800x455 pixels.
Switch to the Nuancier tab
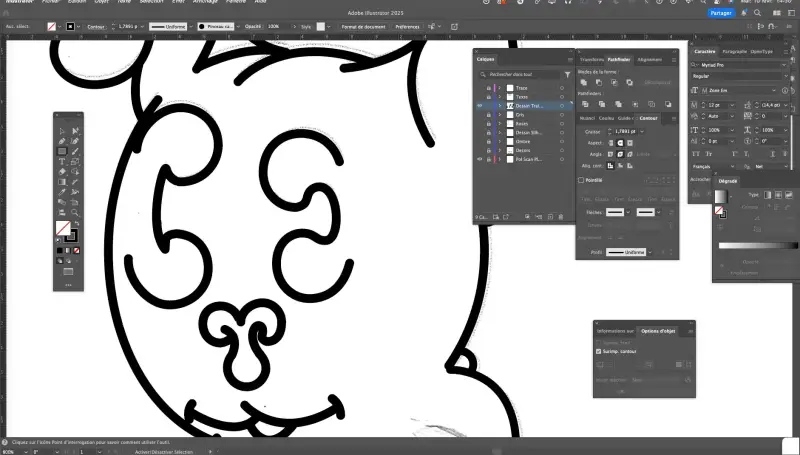587,118
